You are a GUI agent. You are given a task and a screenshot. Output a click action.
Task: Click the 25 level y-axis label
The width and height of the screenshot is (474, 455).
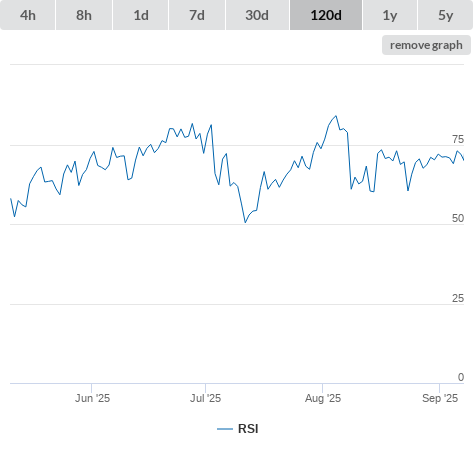(x=458, y=298)
